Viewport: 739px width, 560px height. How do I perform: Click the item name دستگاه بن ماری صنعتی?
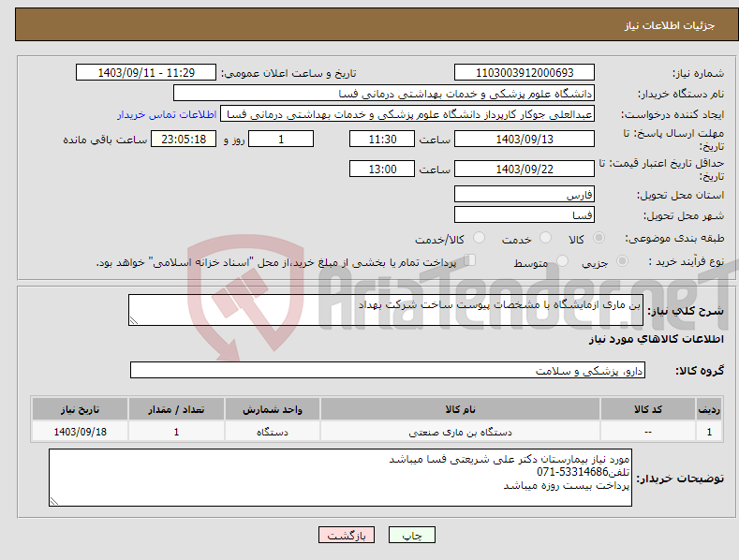point(460,432)
